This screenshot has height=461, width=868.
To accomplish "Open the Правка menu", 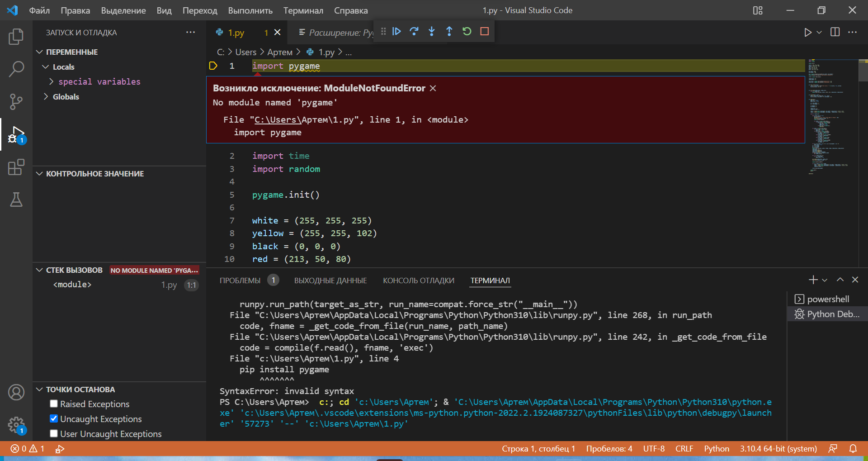I will click(x=75, y=10).
